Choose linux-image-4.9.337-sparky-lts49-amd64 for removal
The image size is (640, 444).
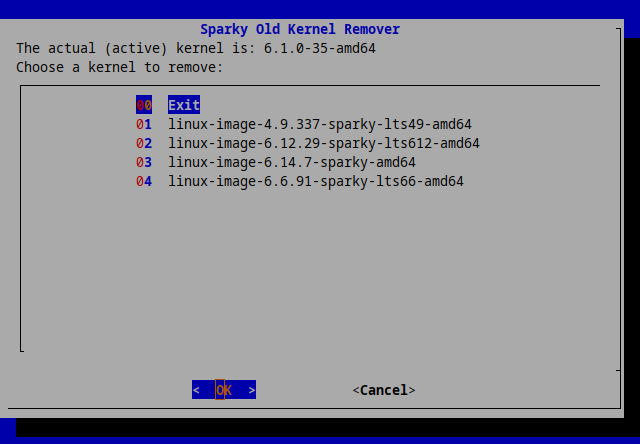(320, 124)
